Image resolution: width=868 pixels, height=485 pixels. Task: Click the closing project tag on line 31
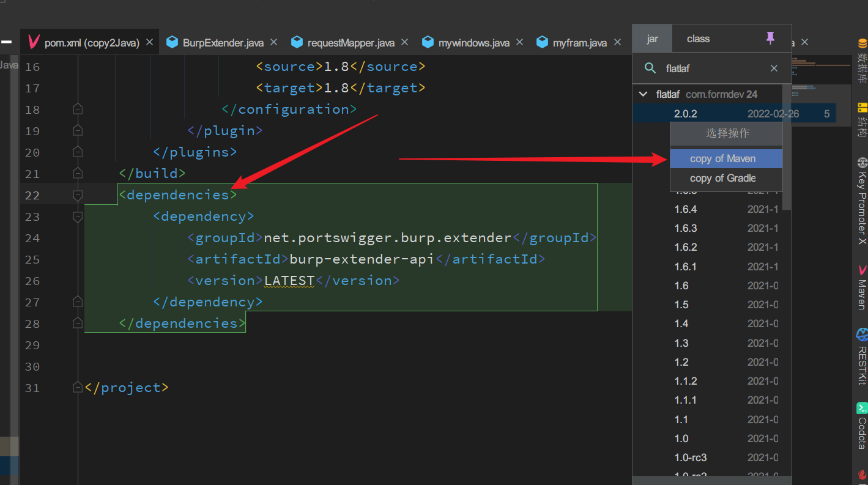tap(127, 388)
